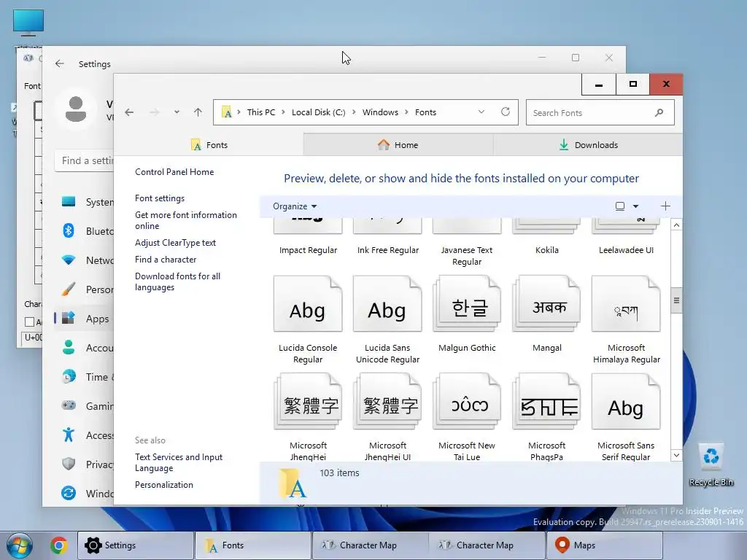Open 'Text Services and Input Language'
Screen dimensions: 747x560
tap(179, 462)
